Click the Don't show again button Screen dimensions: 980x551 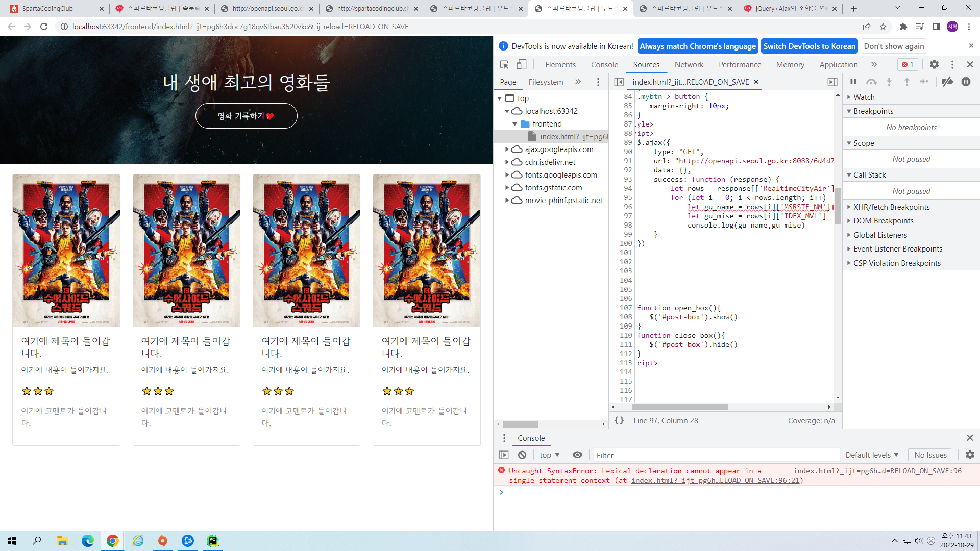click(894, 46)
